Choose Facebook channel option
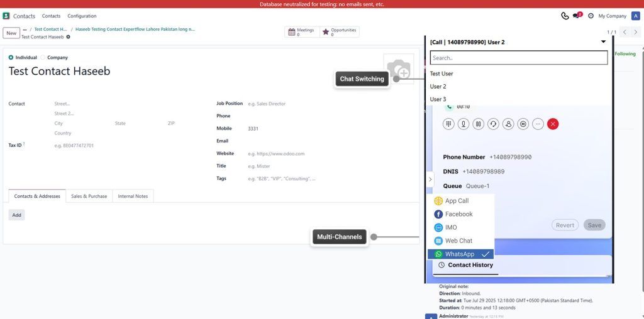This screenshot has width=644, height=319. (461, 214)
